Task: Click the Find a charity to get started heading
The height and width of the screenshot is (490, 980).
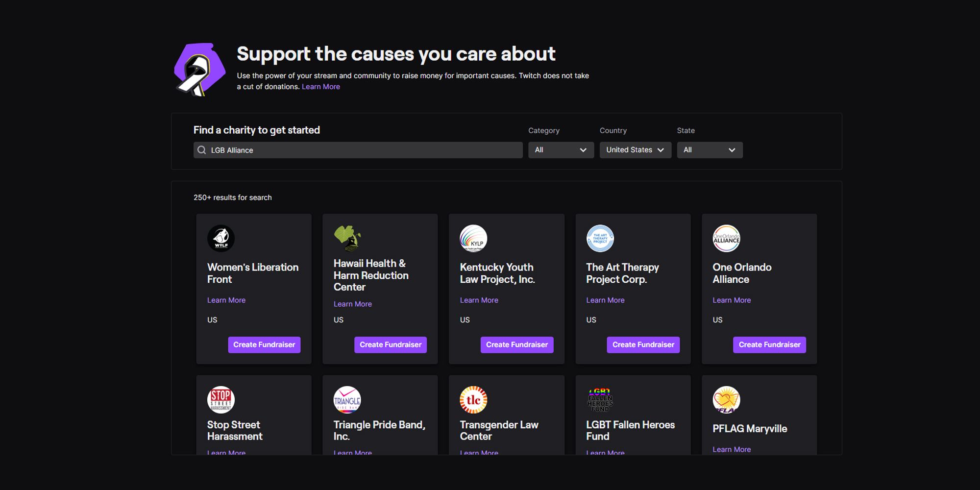Action: click(257, 130)
